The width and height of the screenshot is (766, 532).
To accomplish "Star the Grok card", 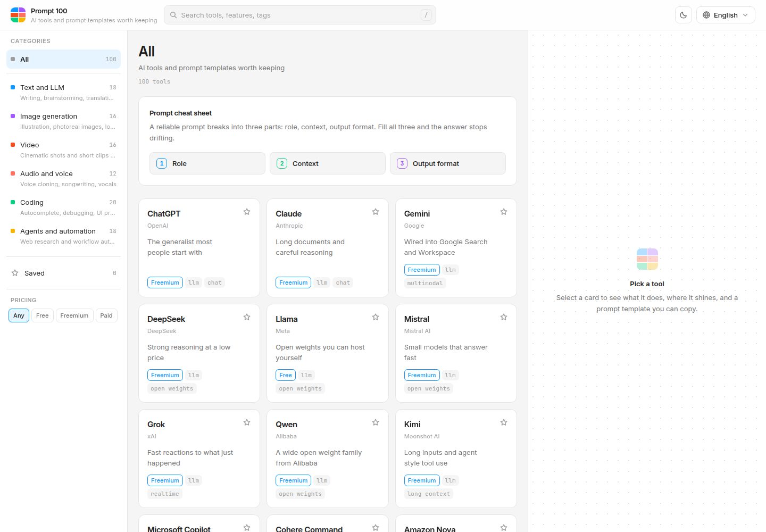I will pos(247,422).
